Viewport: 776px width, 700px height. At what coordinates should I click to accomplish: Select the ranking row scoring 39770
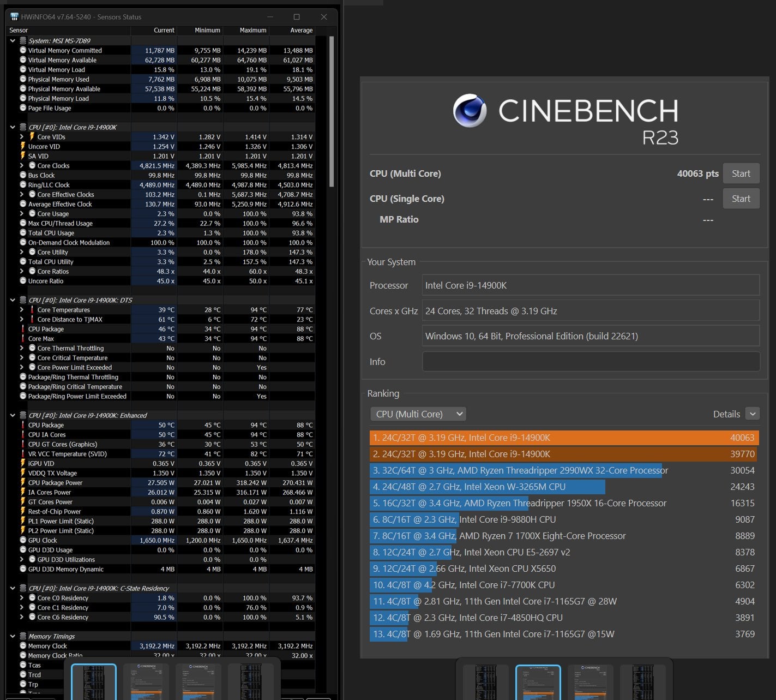[564, 454]
